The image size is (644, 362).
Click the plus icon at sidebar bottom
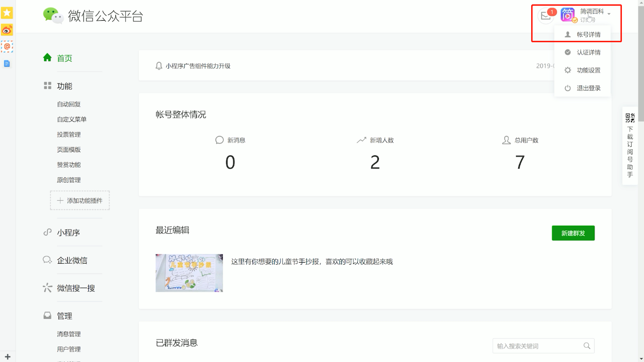coord(7,357)
